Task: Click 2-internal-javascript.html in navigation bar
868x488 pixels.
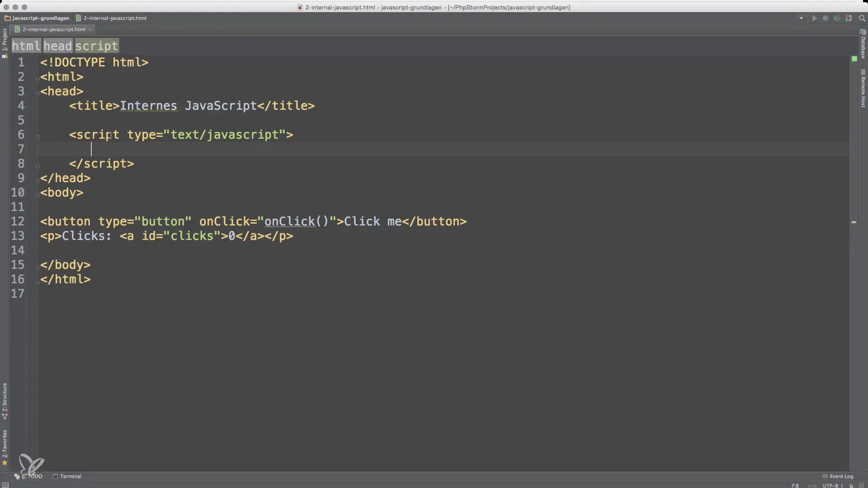Action: click(111, 18)
